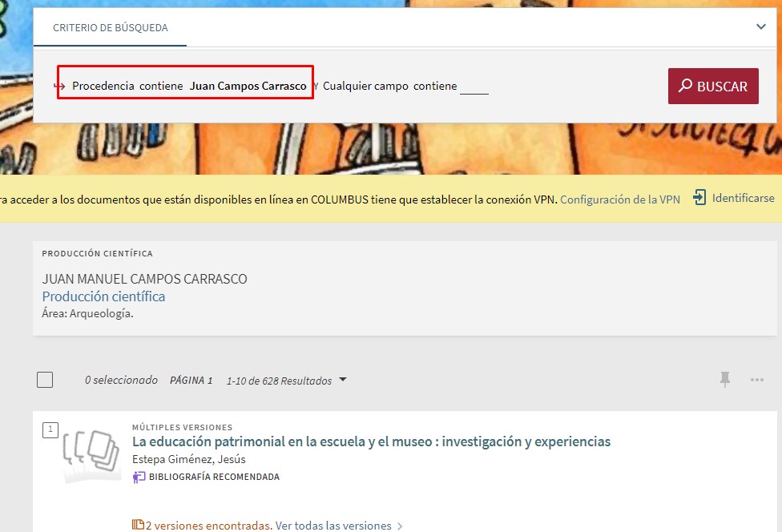Click the icon beside "2 versiones encontradas"
Image resolution: width=782 pixels, height=532 pixels.
point(138,526)
